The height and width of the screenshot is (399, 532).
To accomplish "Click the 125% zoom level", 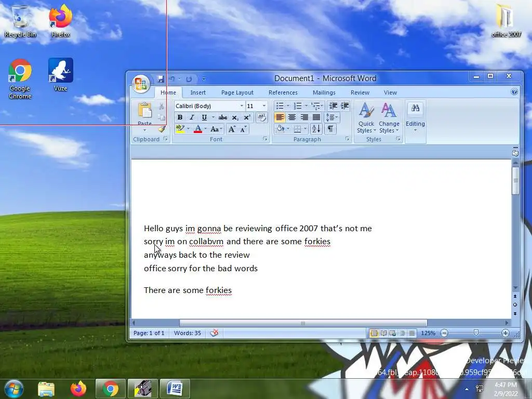I will tap(428, 333).
